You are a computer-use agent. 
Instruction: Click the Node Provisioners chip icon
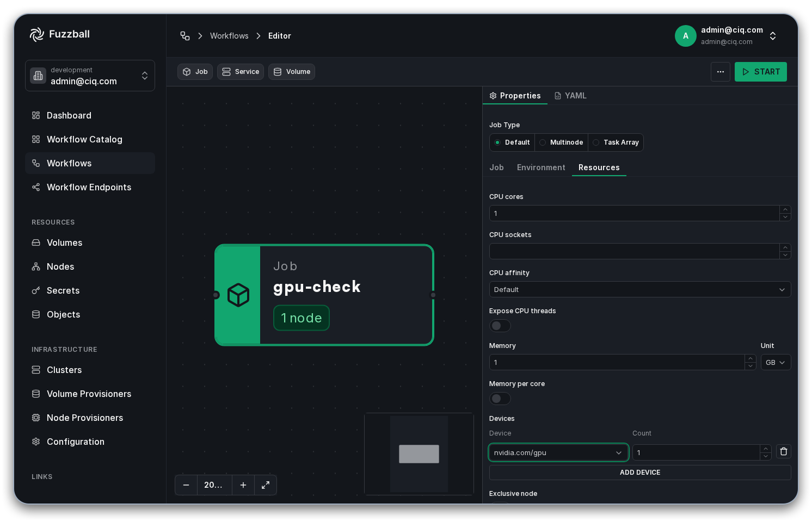click(x=36, y=418)
